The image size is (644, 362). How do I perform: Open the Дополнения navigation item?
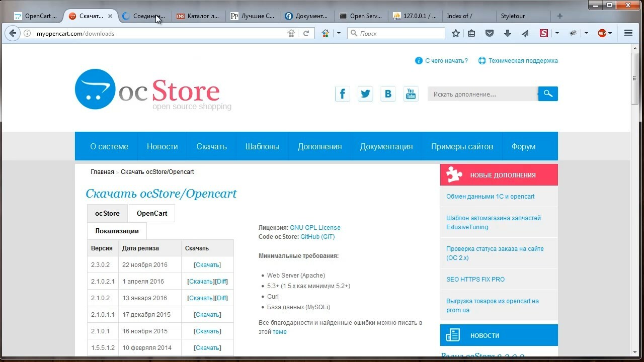[319, 147]
